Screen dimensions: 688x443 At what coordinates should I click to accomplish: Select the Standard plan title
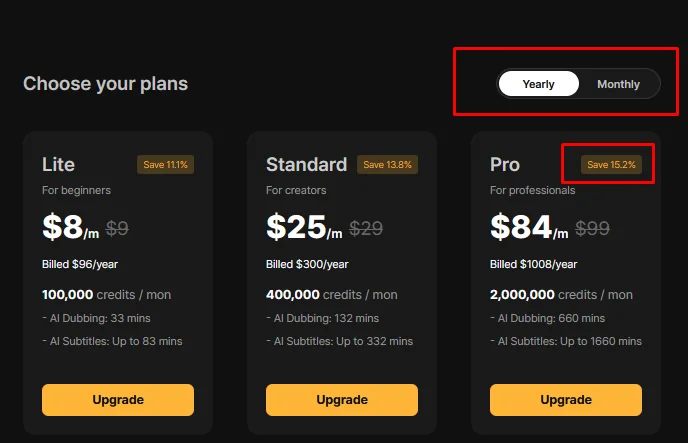point(306,164)
